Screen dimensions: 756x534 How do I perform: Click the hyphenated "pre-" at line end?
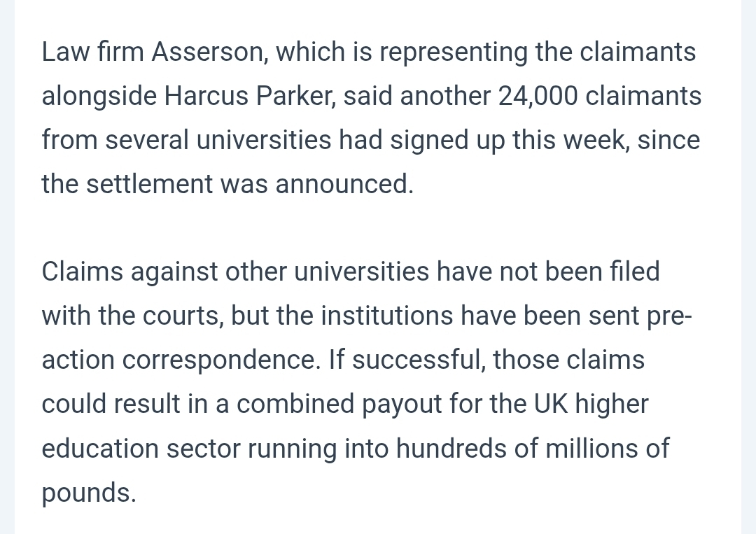click(669, 316)
